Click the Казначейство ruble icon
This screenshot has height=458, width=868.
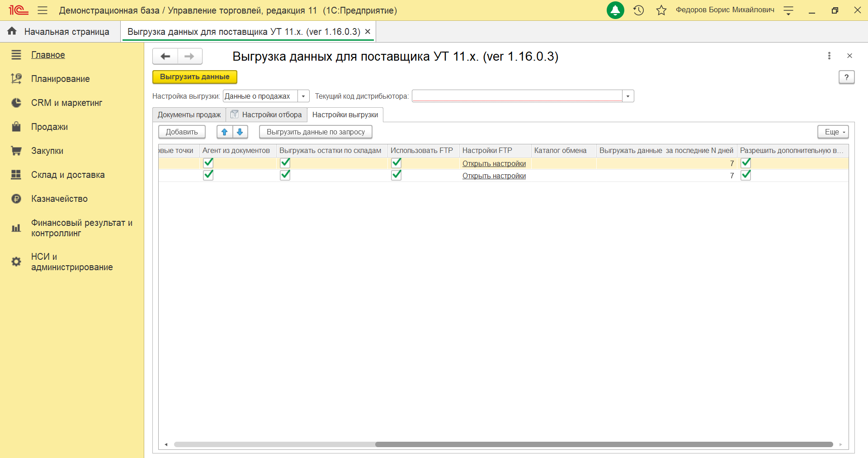point(16,199)
